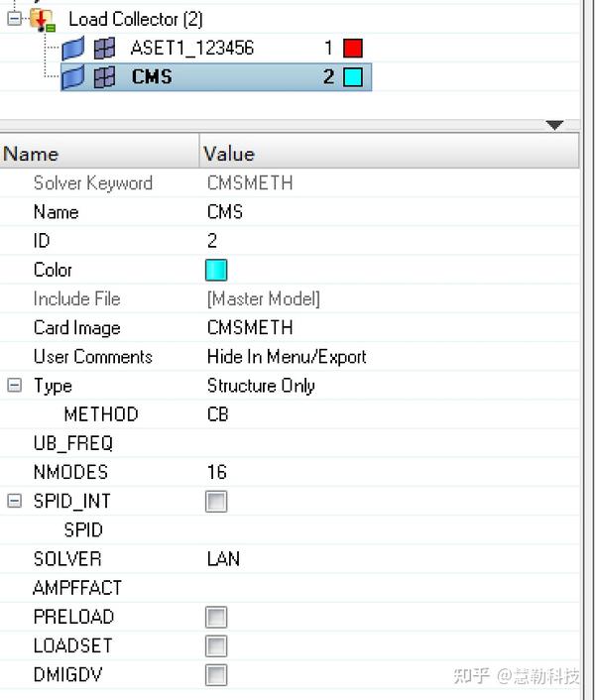The height and width of the screenshot is (700, 595).
Task: Click the DMIGDV property label
Action: [67, 674]
